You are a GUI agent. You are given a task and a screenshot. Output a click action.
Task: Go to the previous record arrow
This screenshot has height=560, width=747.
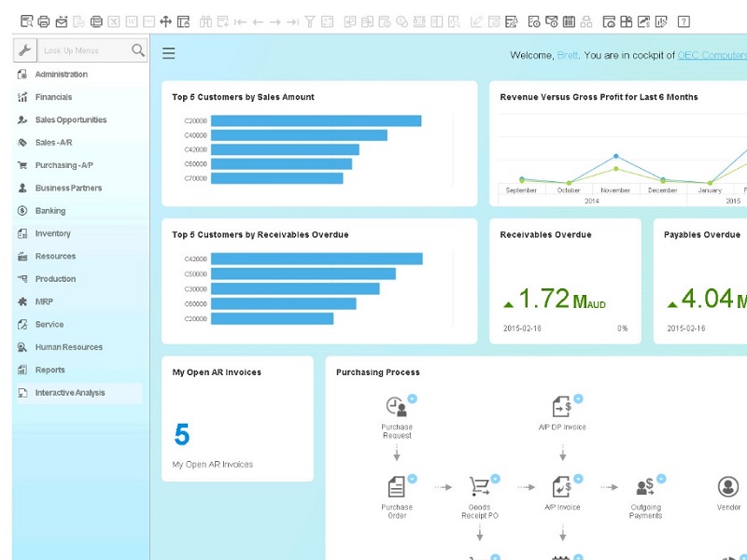coord(259,21)
